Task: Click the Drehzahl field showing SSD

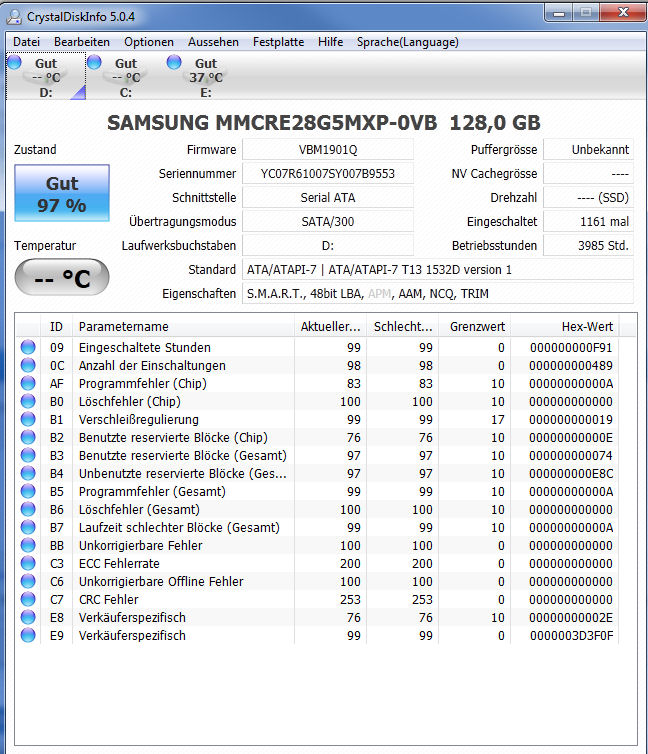Action: tap(588, 198)
